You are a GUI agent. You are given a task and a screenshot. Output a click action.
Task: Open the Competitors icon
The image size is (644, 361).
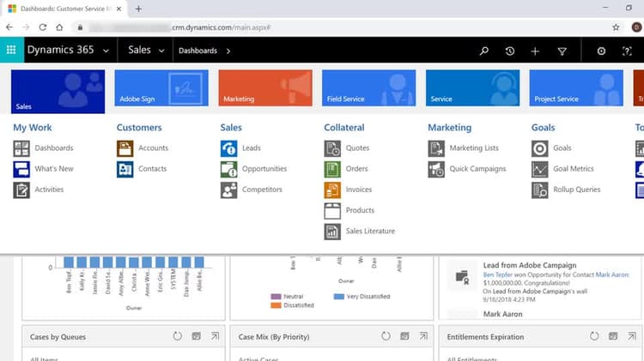click(228, 190)
